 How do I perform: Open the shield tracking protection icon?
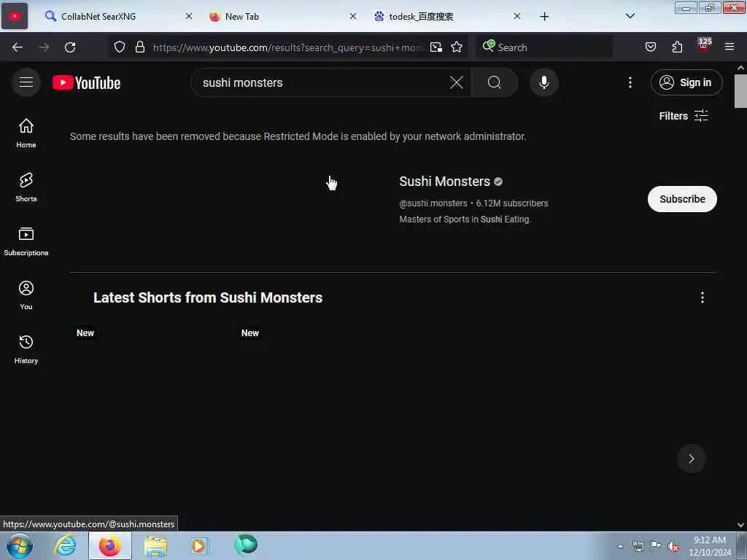pyautogui.click(x=120, y=47)
